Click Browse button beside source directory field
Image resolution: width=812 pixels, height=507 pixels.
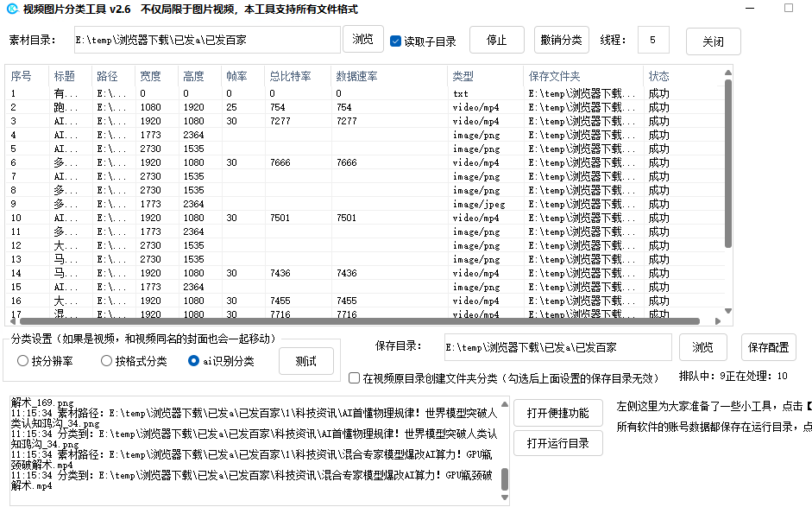pos(363,40)
